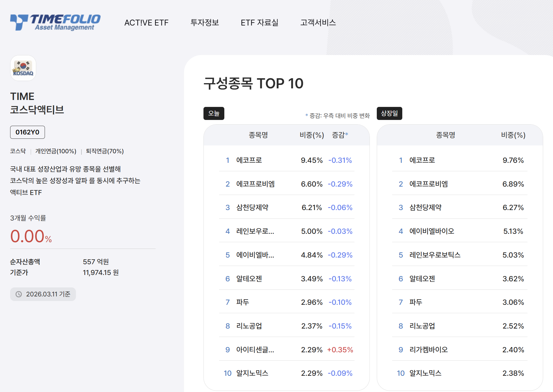
Task: Click the KOSDAQ ETF thumbnail icon
Action: coord(23,68)
